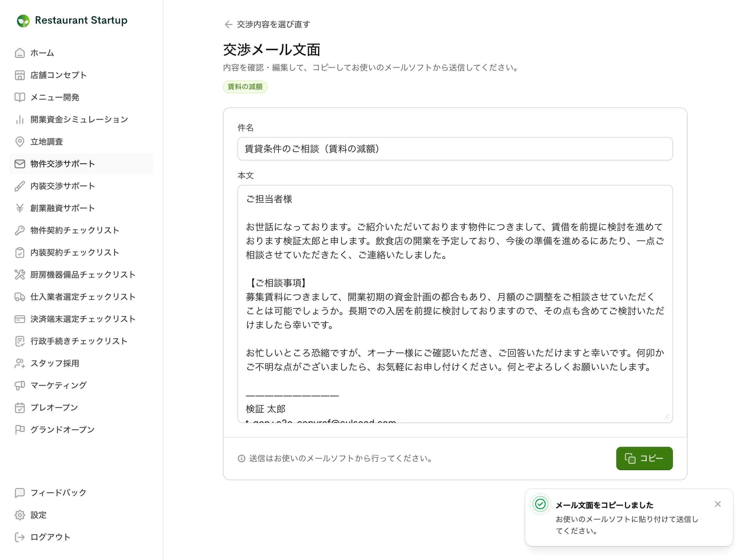Dismiss the copied notification toast
Viewport: 747px width, 560px height.
pyautogui.click(x=718, y=504)
